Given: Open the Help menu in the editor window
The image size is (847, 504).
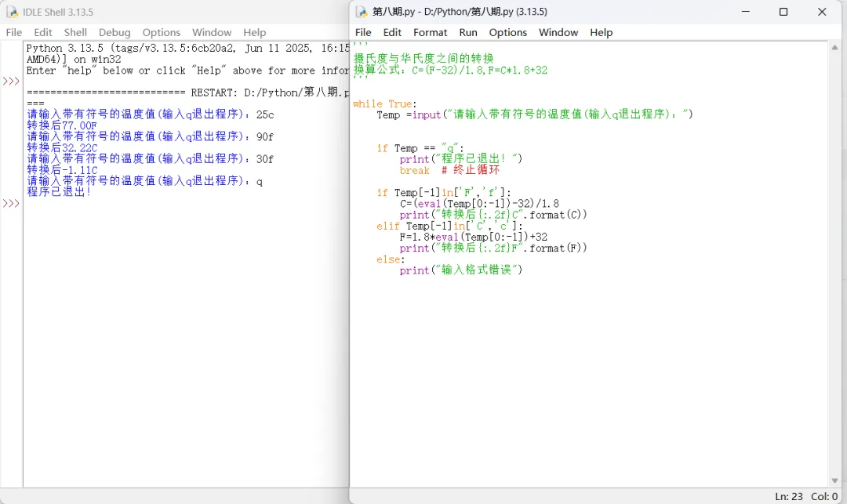Looking at the screenshot, I should [602, 32].
